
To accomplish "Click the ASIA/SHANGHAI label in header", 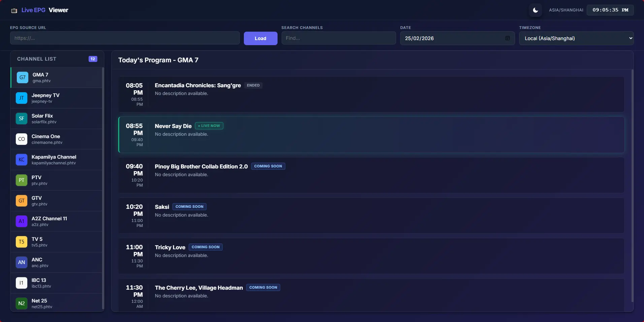I will [x=566, y=10].
